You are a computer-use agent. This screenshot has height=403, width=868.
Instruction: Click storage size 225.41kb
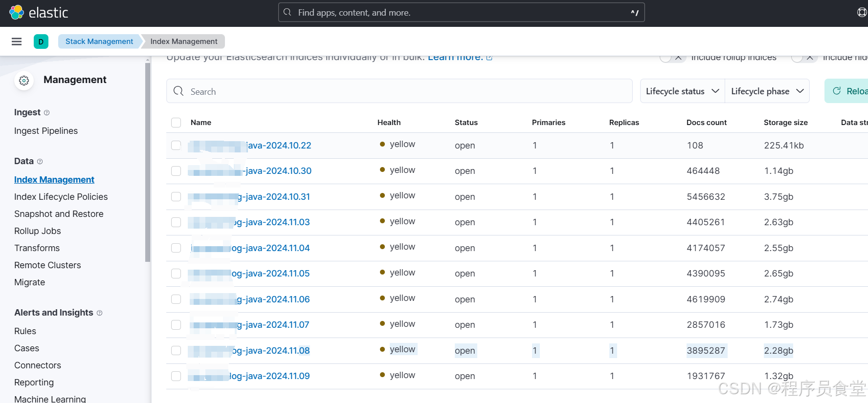(784, 146)
